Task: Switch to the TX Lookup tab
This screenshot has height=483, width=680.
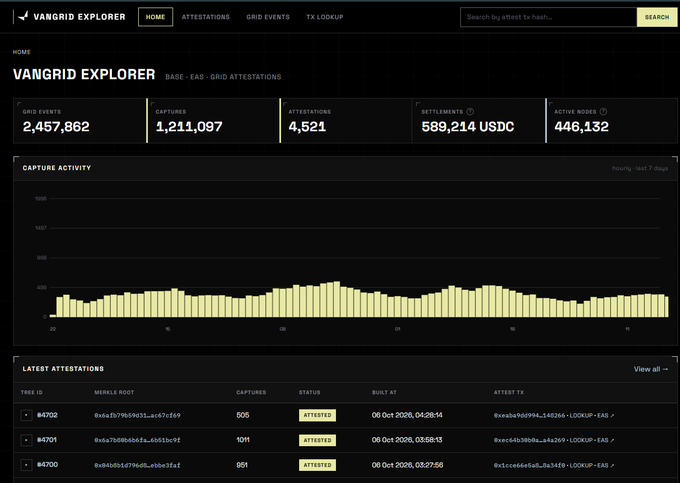Action: [x=325, y=17]
